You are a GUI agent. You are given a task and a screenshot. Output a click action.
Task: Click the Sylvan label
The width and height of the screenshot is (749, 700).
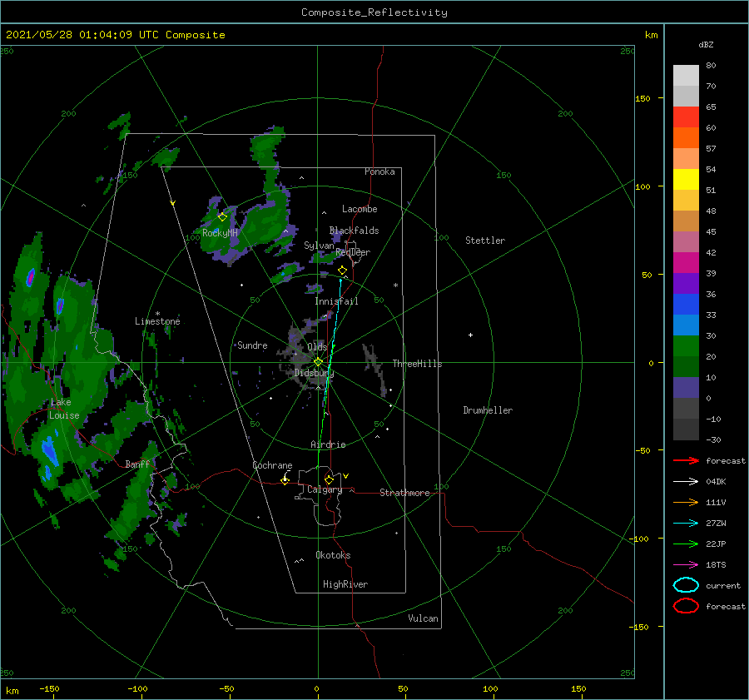pyautogui.click(x=319, y=246)
